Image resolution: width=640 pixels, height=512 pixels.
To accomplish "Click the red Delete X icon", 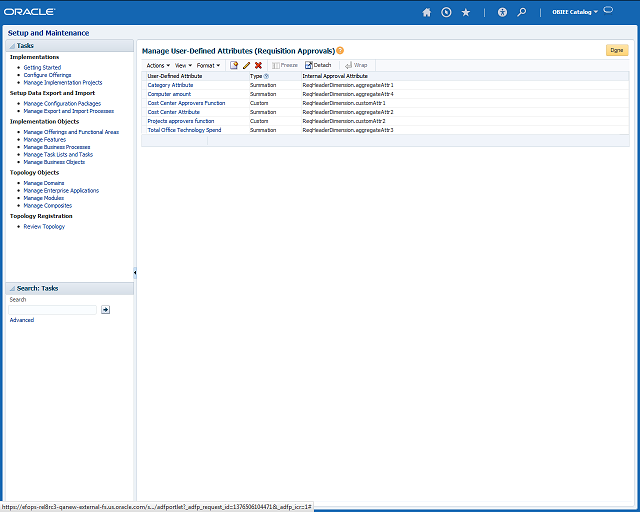I will tap(258, 65).
